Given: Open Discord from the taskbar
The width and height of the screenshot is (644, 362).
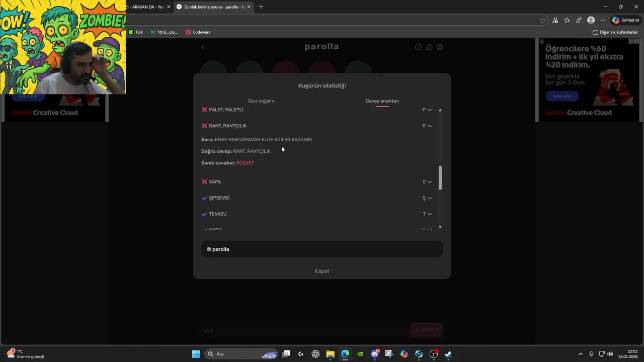Looking at the screenshot, I should [375, 354].
